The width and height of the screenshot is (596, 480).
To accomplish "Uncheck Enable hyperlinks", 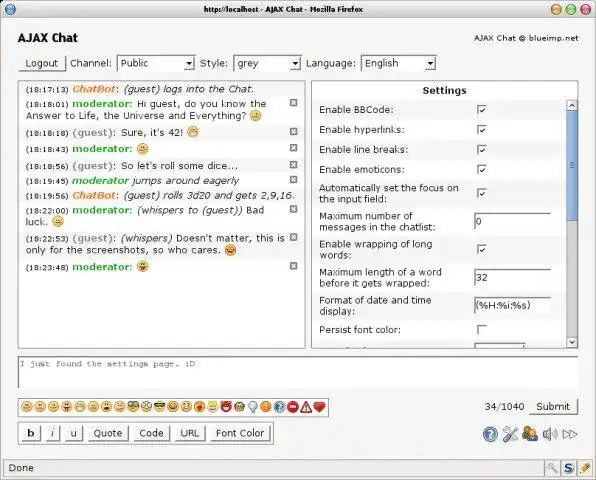I will (x=482, y=130).
